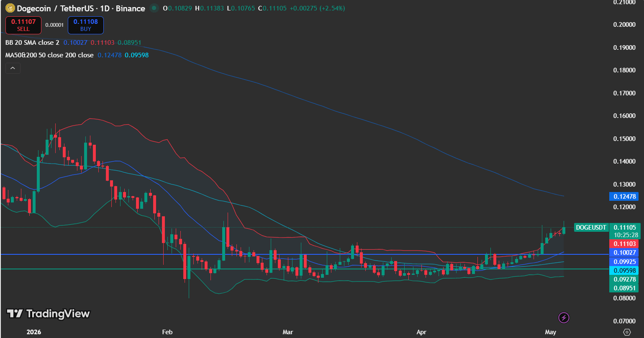Click the BB upper value 0.11103 in legend

103,43
